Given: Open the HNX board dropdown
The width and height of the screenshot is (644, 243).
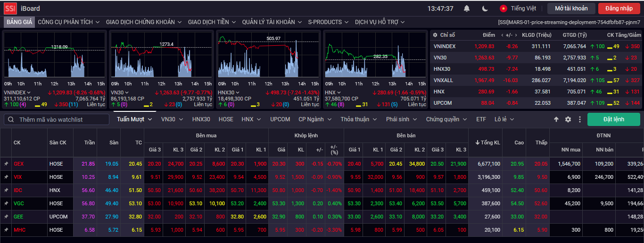Looking at the screenshot, I should [x=251, y=119].
